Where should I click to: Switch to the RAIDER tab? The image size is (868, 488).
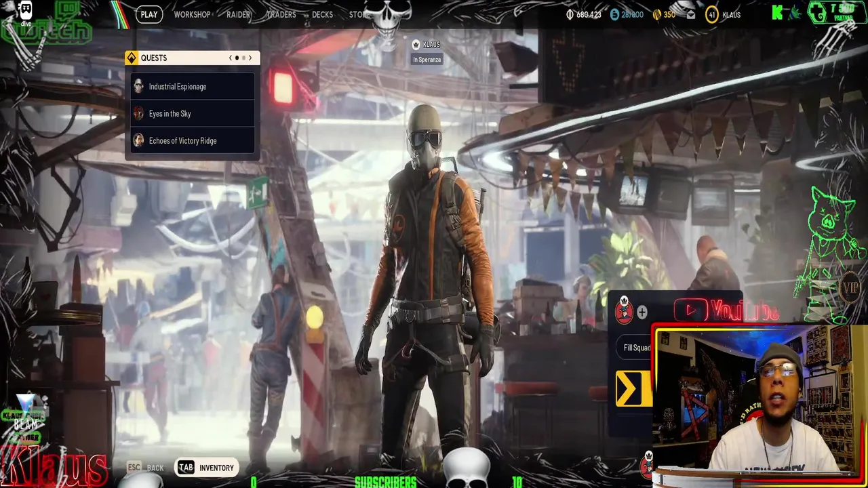(238, 14)
